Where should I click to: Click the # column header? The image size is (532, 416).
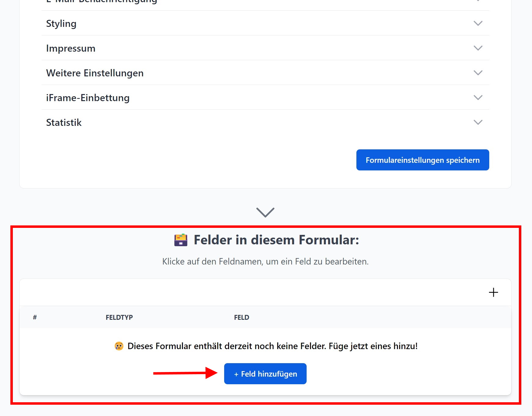[x=35, y=317]
